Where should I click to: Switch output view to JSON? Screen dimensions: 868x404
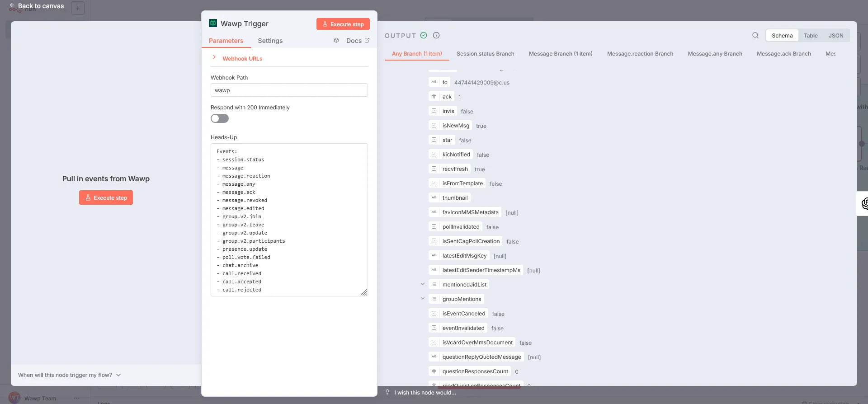[x=835, y=35]
